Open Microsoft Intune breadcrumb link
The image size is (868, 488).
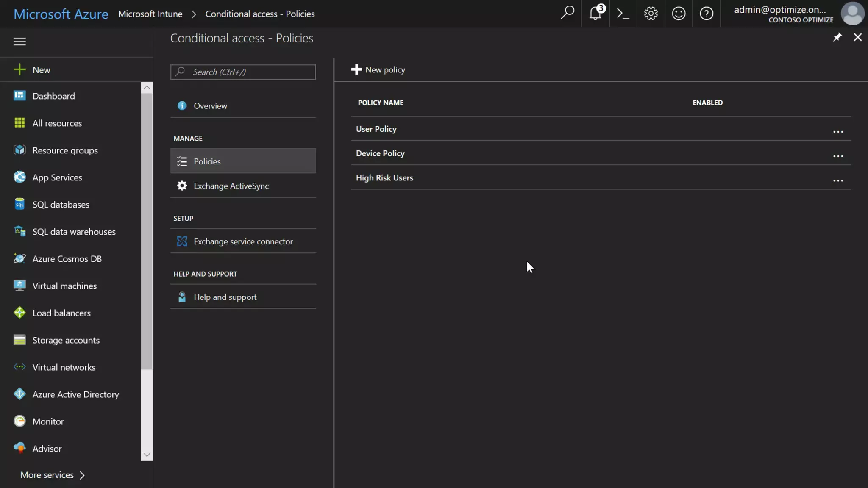(150, 14)
